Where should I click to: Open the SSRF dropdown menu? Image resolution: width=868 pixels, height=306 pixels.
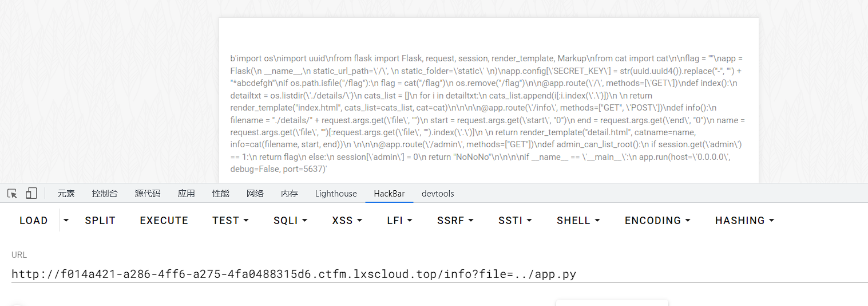[455, 221]
